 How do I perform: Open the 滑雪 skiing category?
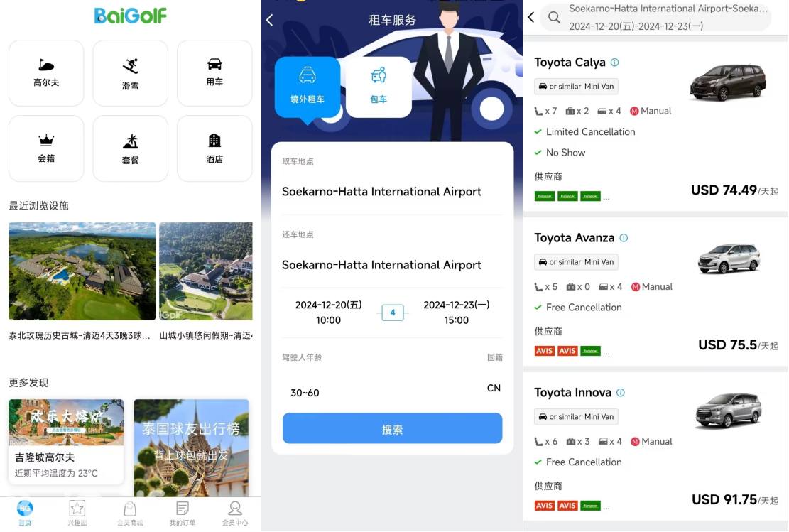[x=130, y=73]
